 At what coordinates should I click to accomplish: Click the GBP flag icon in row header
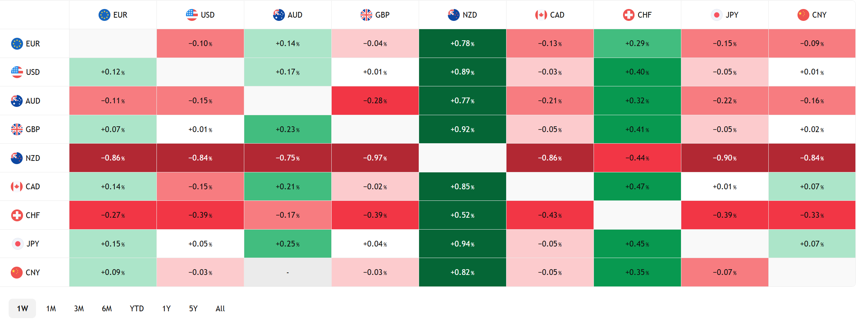(x=17, y=129)
